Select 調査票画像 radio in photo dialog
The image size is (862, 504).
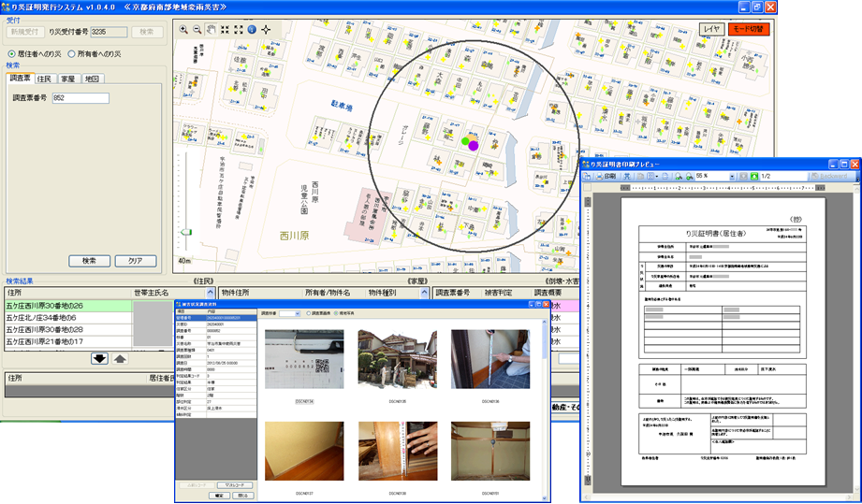click(x=308, y=313)
